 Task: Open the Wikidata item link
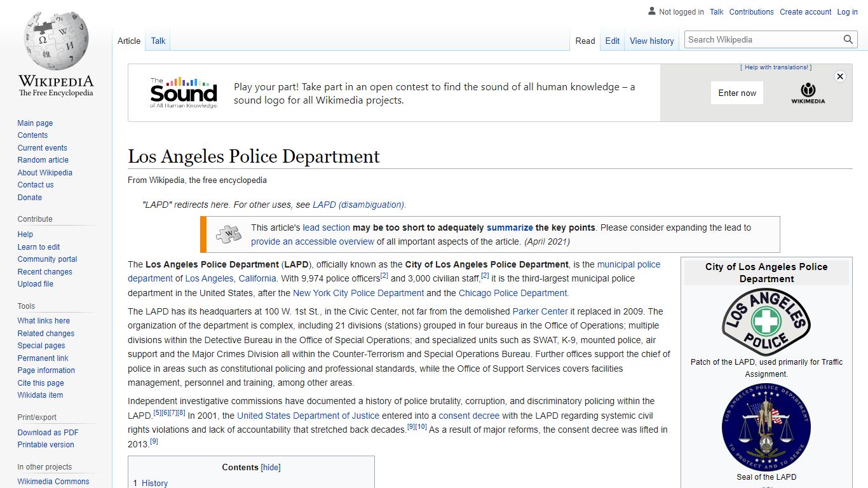click(40, 395)
